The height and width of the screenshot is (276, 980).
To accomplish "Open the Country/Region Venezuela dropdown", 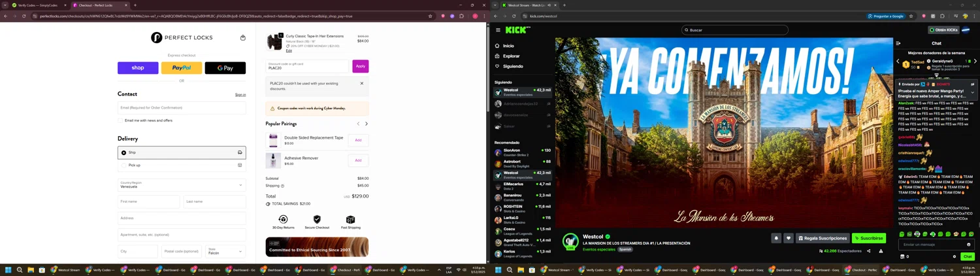I will (182, 184).
